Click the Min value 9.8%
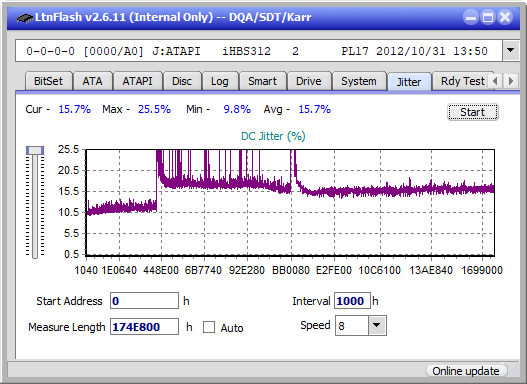This screenshot has height=384, width=527. [x=237, y=109]
